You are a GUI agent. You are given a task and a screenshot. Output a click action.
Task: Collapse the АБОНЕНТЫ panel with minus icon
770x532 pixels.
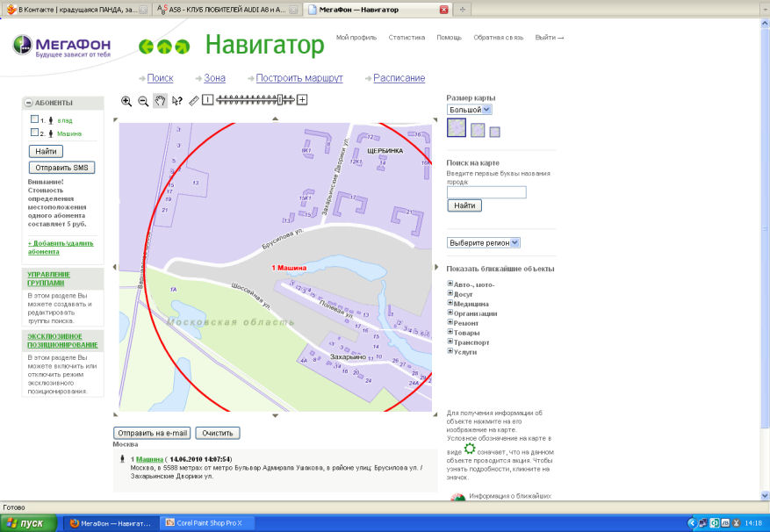point(29,103)
